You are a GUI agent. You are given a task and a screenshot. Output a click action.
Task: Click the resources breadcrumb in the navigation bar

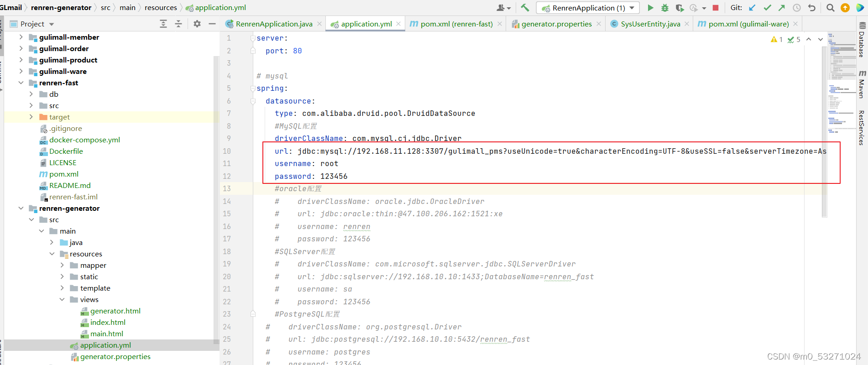pyautogui.click(x=161, y=8)
